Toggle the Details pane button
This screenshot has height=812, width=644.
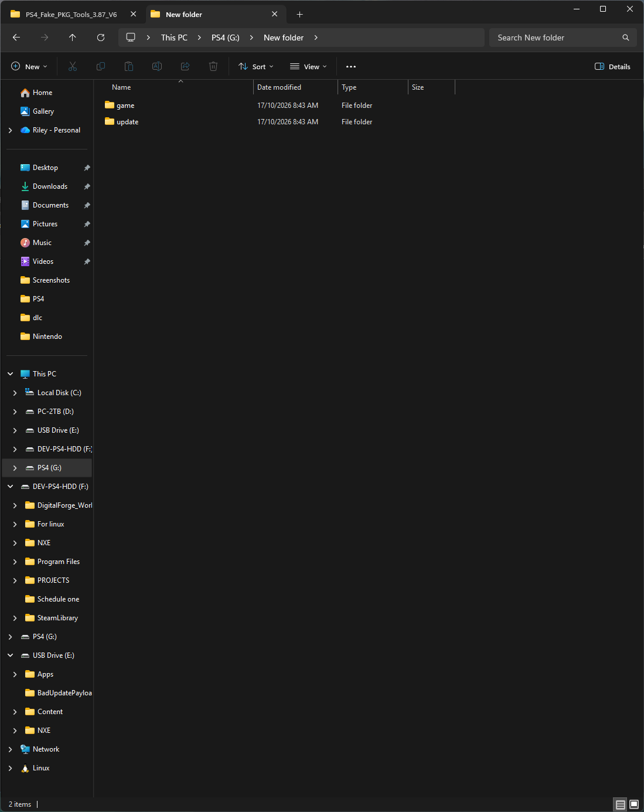tap(613, 67)
